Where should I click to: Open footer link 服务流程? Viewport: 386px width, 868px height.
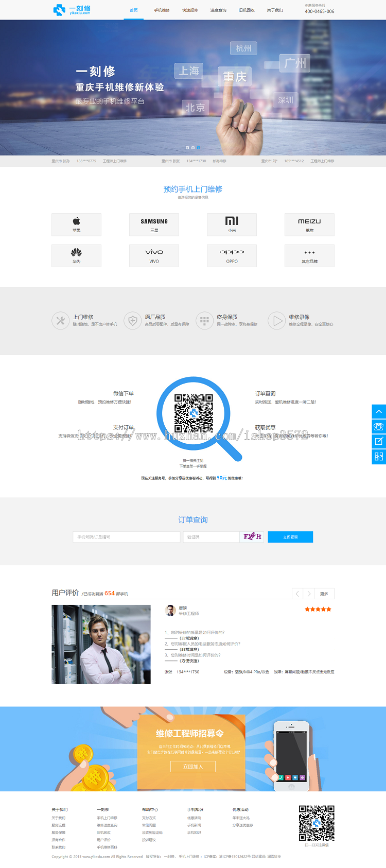pos(58,825)
